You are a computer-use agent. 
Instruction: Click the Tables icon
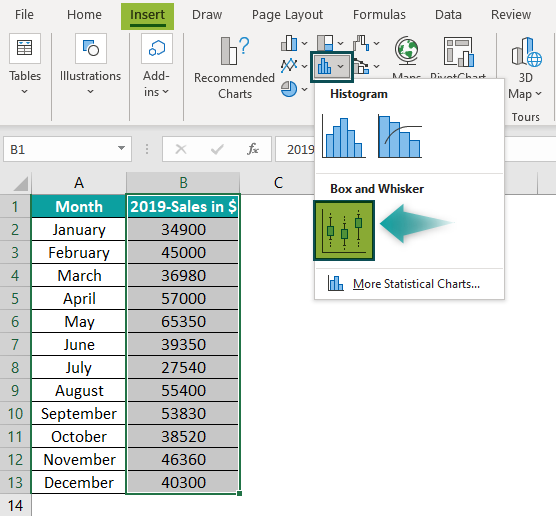(x=24, y=49)
